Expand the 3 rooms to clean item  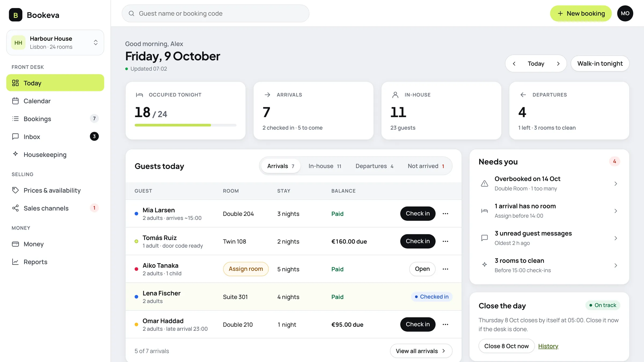click(549, 265)
